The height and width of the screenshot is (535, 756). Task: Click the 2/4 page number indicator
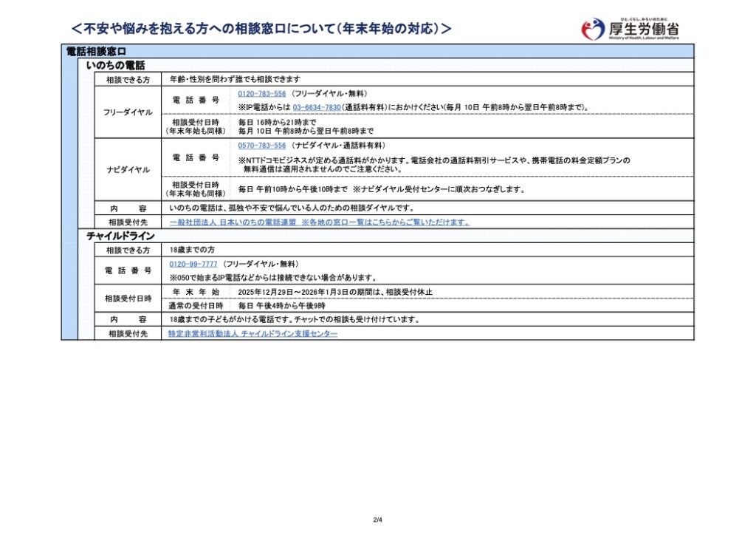pyautogui.click(x=378, y=519)
